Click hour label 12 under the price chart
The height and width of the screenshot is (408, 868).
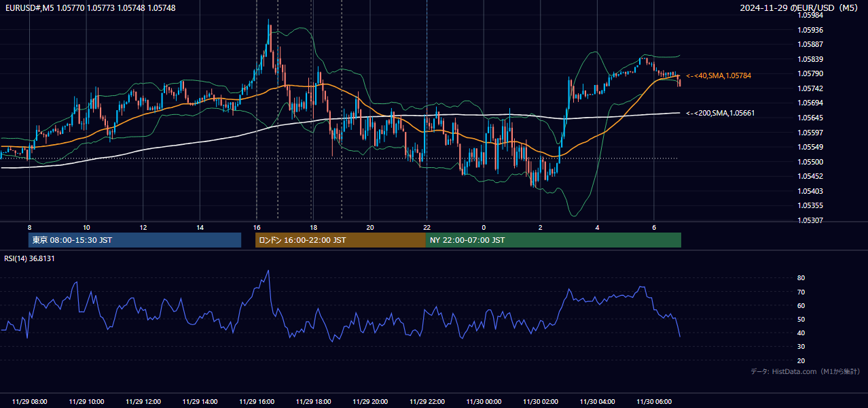pos(143,227)
